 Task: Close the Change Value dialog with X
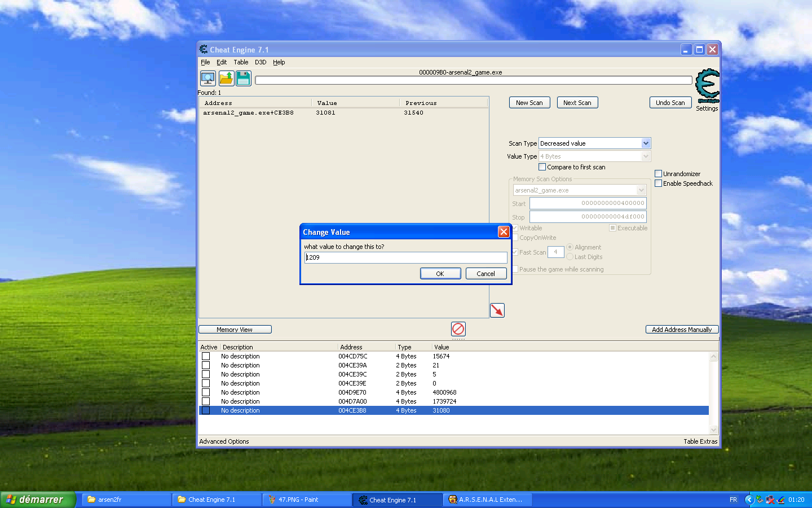[504, 232]
